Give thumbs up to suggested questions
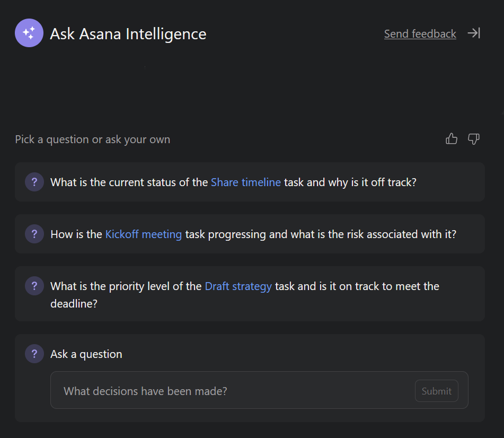504x438 pixels. click(x=452, y=139)
